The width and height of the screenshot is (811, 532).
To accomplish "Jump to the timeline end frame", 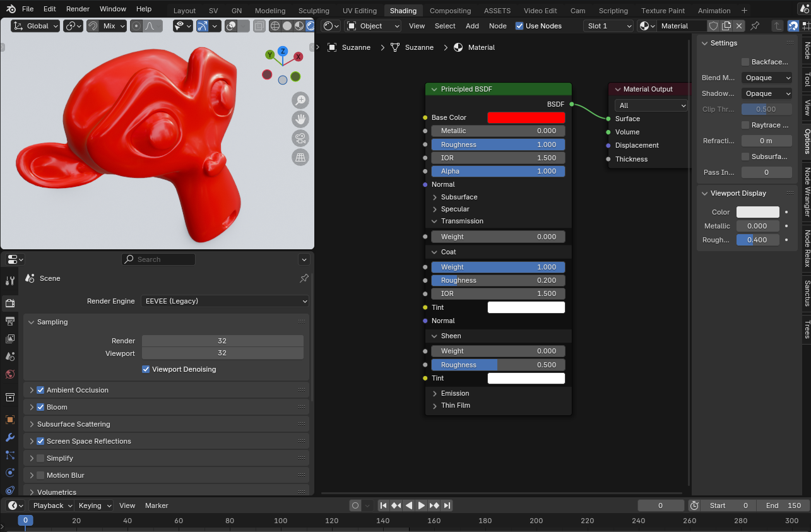I will click(x=447, y=505).
